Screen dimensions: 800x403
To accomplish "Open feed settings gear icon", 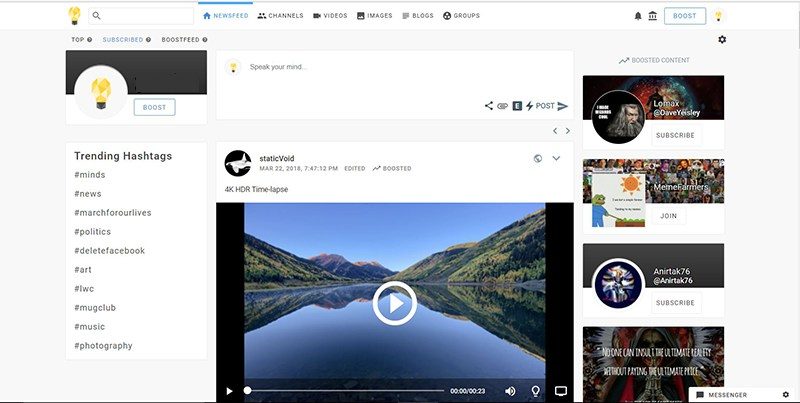I will point(722,40).
